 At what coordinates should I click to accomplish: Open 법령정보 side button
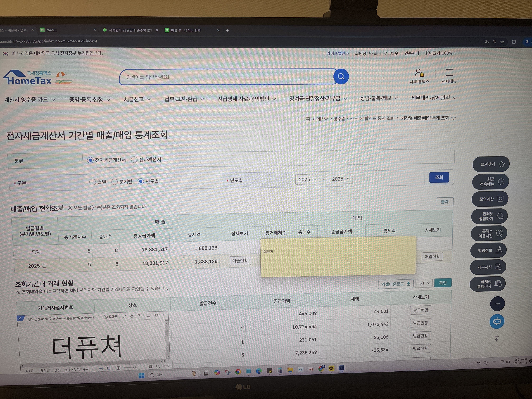(x=488, y=250)
